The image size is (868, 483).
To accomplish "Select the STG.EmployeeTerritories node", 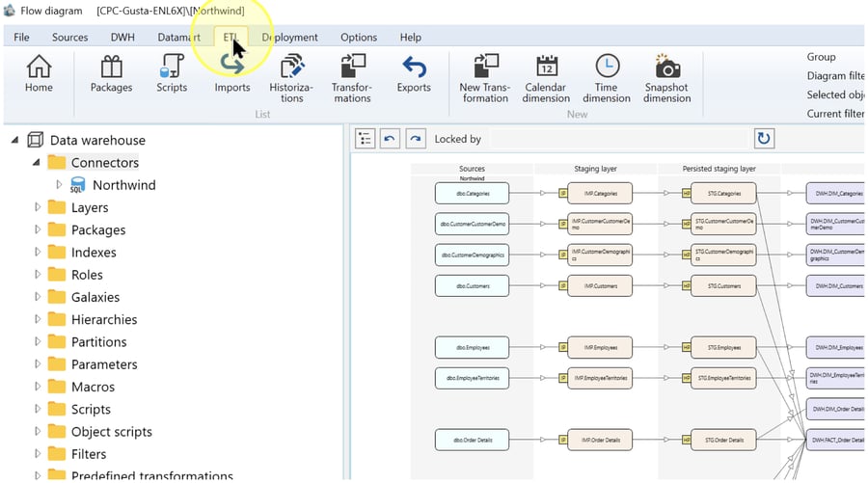I will click(723, 379).
